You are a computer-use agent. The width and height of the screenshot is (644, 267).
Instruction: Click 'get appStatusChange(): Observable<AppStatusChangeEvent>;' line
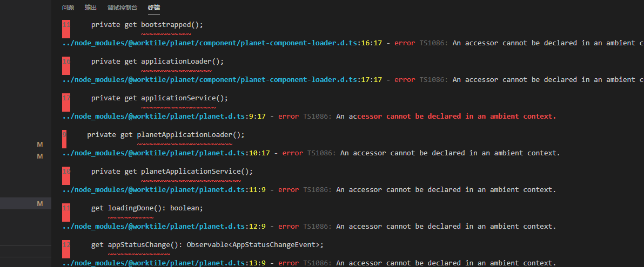point(207,245)
